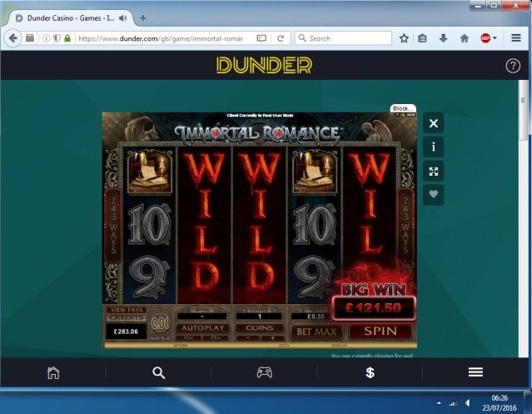Click the left 243 WAYS panel
This screenshot has width=532, height=414.
(113, 225)
